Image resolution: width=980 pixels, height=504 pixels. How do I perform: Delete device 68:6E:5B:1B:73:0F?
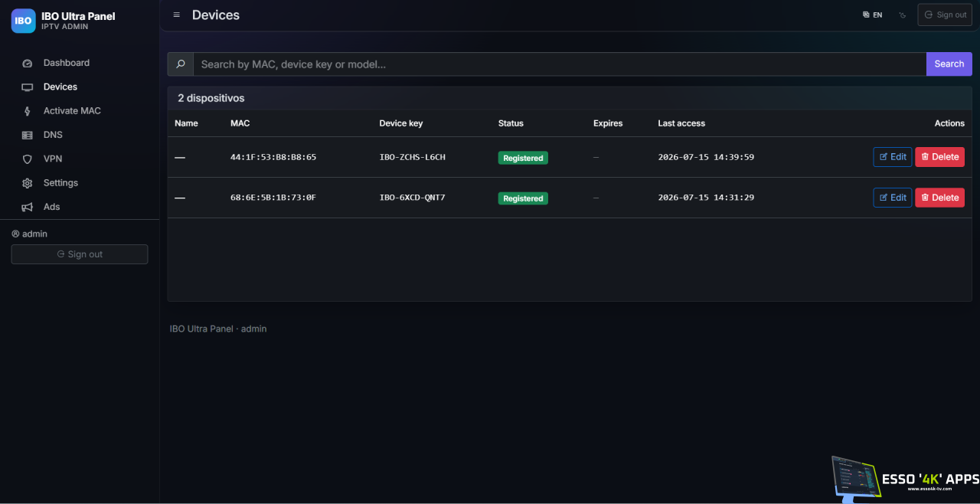[940, 198]
